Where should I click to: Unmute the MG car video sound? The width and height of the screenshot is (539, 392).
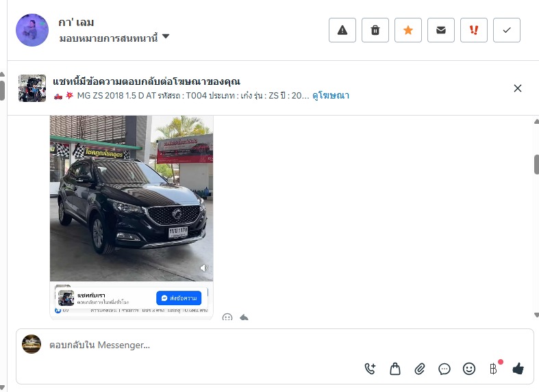pyautogui.click(x=204, y=267)
